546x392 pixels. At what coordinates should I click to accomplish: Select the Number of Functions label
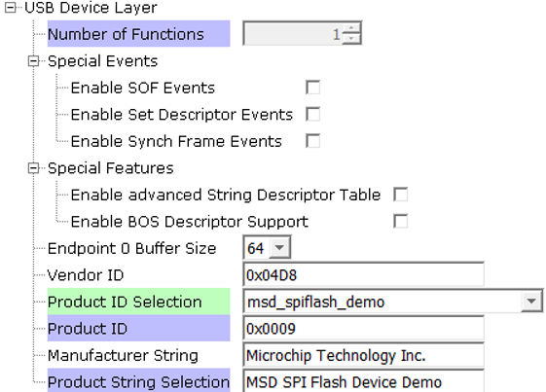pos(138,34)
